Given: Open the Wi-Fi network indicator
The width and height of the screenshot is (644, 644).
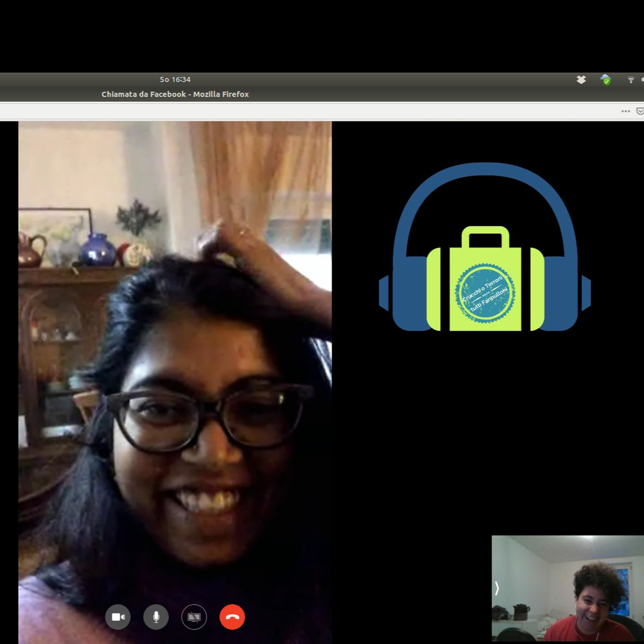Looking at the screenshot, I should (631, 80).
